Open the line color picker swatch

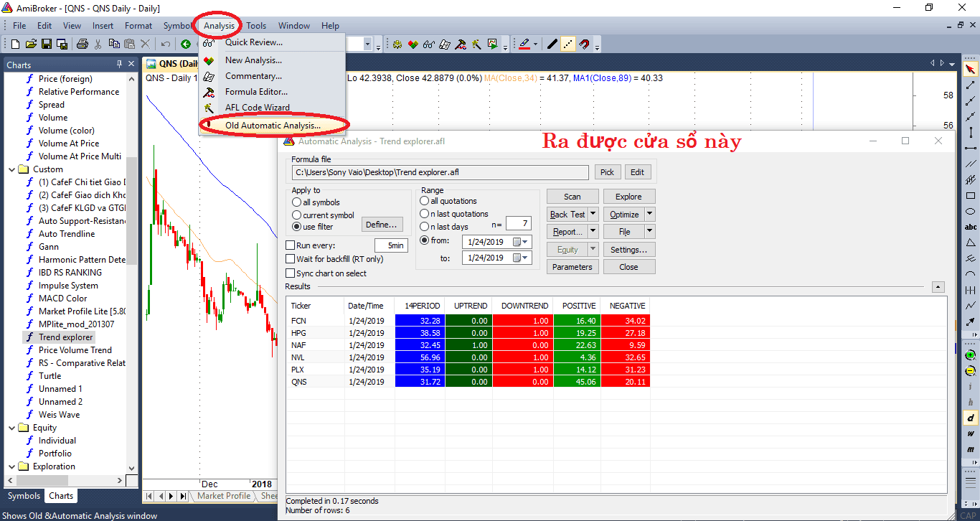pos(524,44)
